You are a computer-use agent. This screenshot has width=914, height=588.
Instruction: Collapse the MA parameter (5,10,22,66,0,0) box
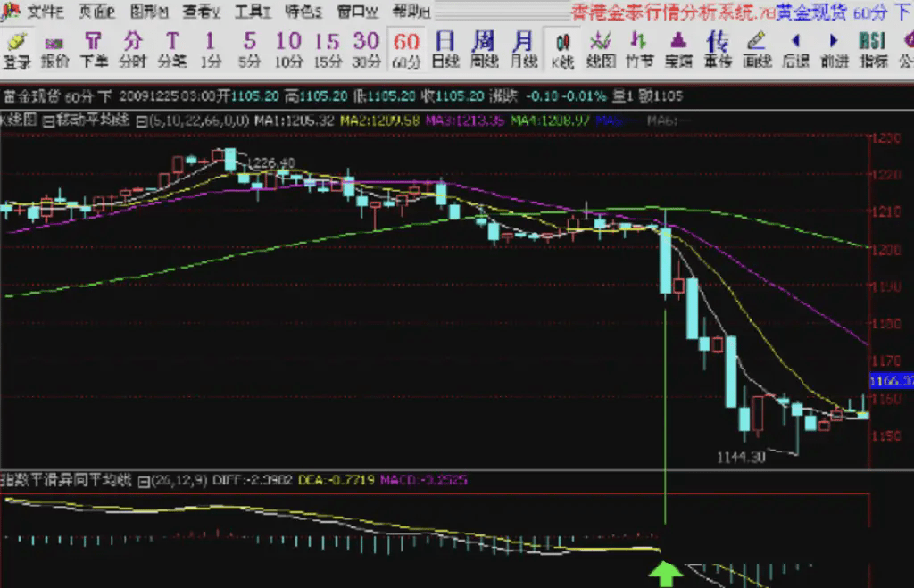(142, 121)
